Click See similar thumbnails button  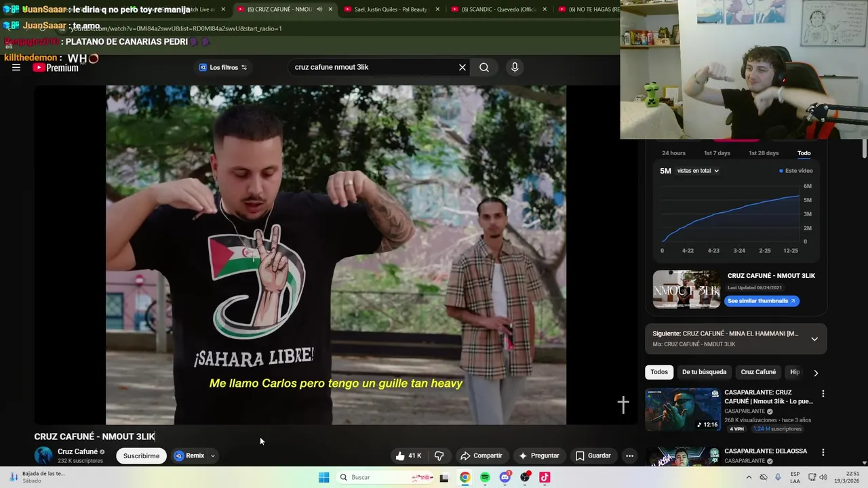coord(762,301)
